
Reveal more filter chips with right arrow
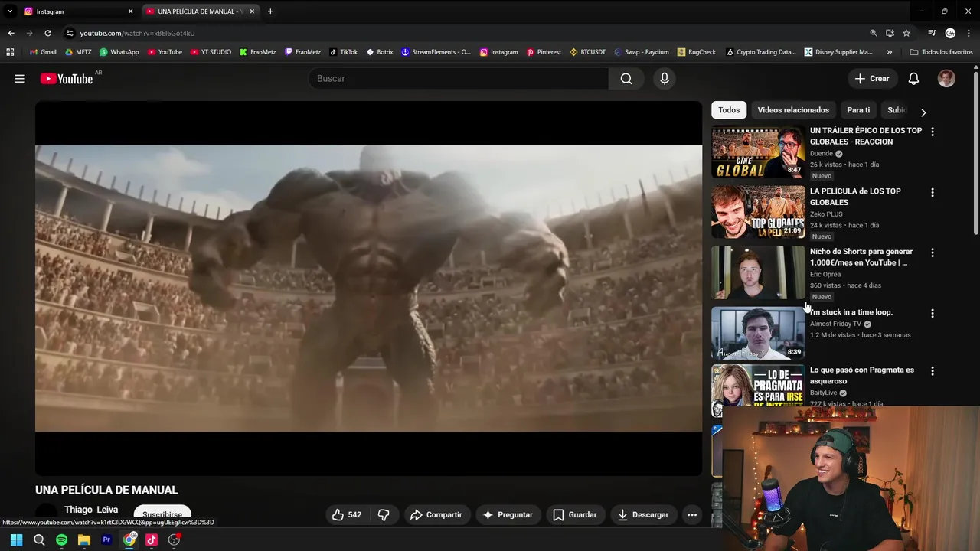(923, 112)
